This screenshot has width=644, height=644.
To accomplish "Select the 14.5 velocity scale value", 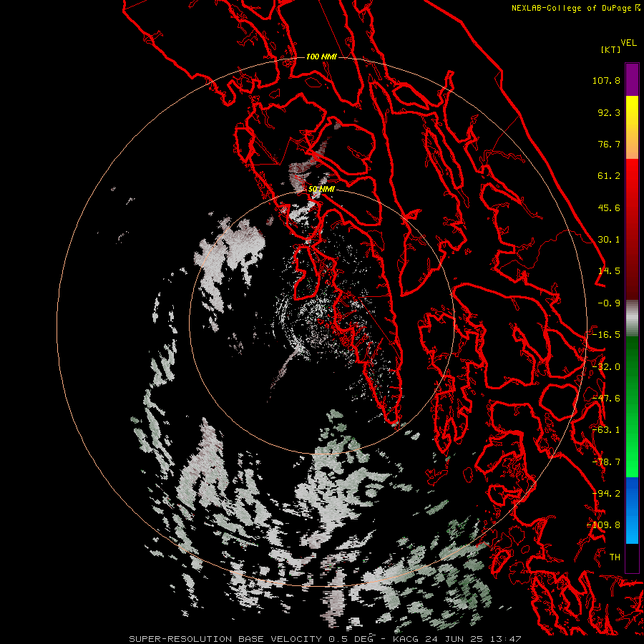I will (x=609, y=271).
